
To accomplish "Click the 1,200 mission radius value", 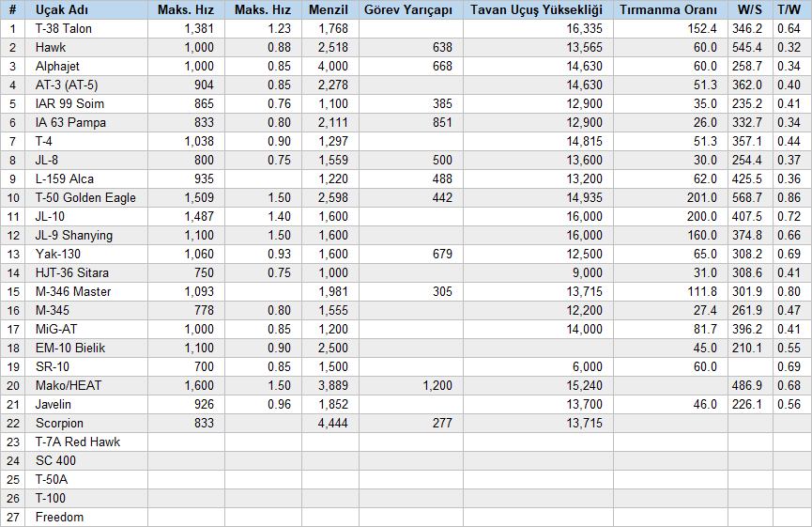I will [437, 385].
